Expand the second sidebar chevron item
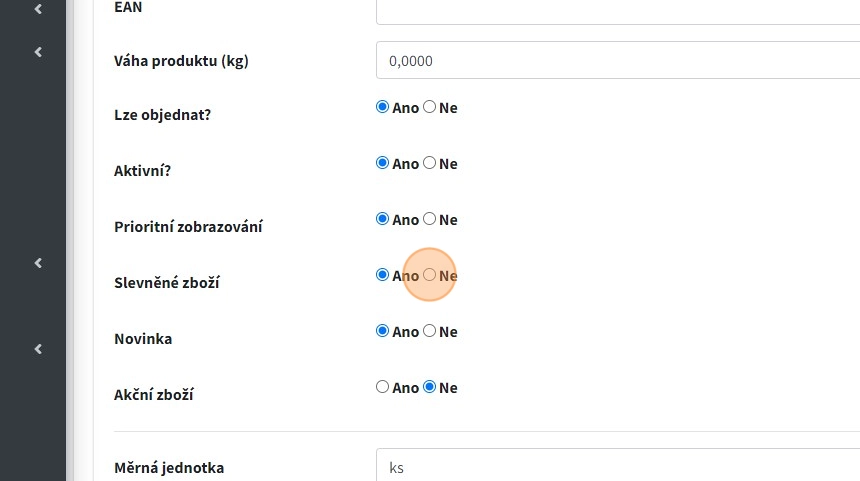Image resolution: width=860 pixels, height=481 pixels. coord(38,51)
